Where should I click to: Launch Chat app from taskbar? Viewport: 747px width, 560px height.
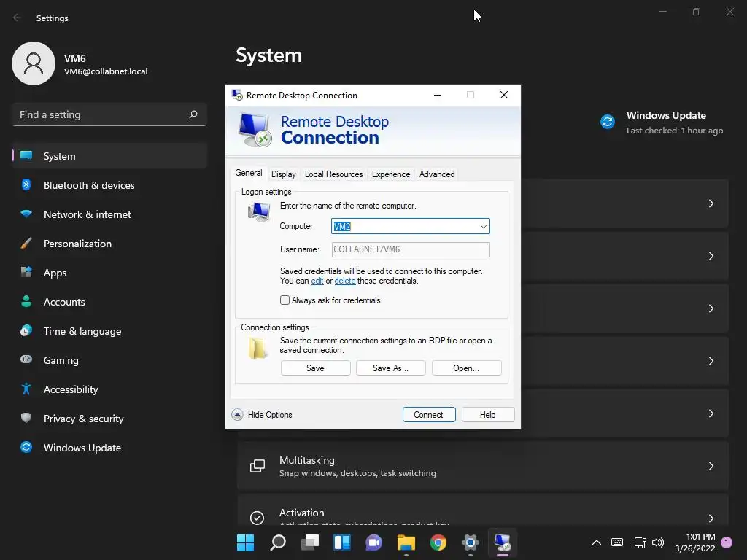tap(374, 542)
